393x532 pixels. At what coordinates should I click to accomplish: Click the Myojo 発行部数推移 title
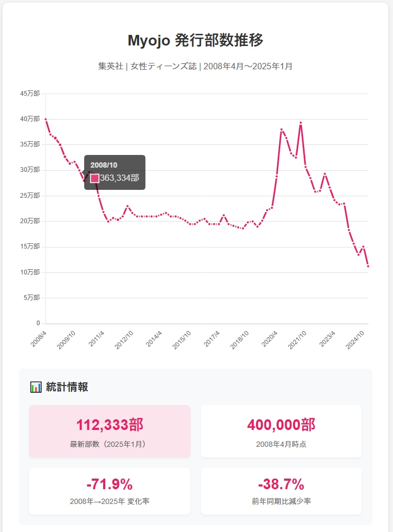tap(196, 40)
